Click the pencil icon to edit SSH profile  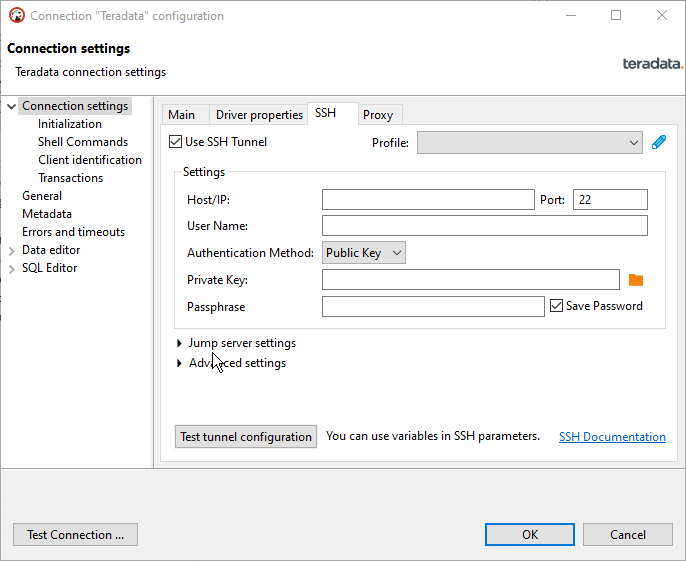[x=658, y=142]
